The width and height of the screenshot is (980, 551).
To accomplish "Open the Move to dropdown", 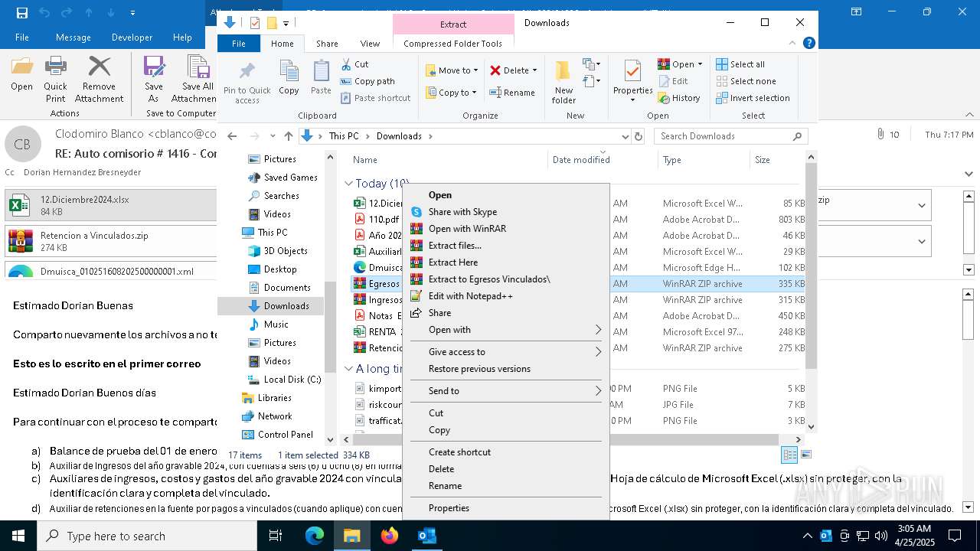I will tap(452, 70).
